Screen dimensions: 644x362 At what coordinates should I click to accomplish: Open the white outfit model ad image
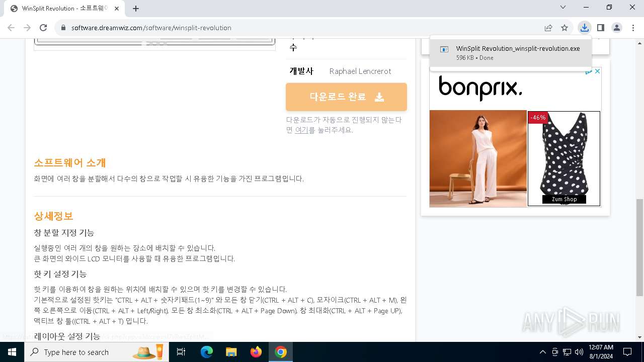(x=478, y=158)
